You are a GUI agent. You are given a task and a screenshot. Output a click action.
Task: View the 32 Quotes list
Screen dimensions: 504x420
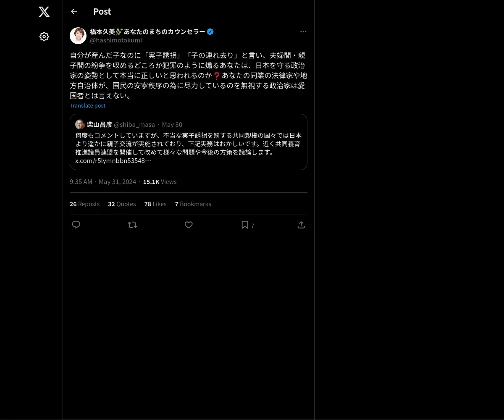pos(122,204)
